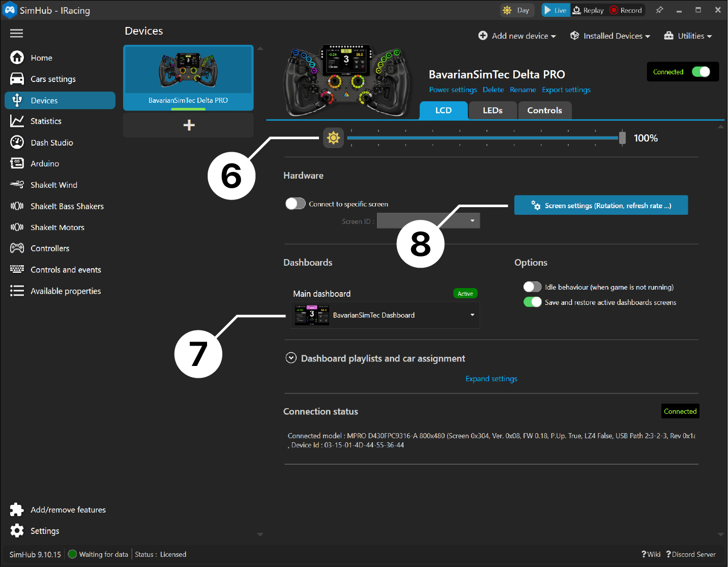This screenshot has height=567, width=728.
Task: Open the ShakeIt Bass Shakers section
Action: 17,206
